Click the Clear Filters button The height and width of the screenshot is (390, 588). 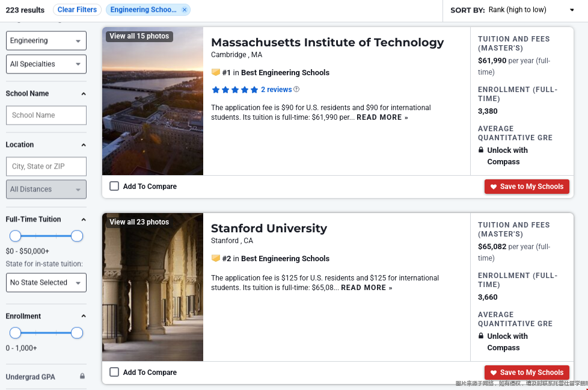tap(77, 10)
